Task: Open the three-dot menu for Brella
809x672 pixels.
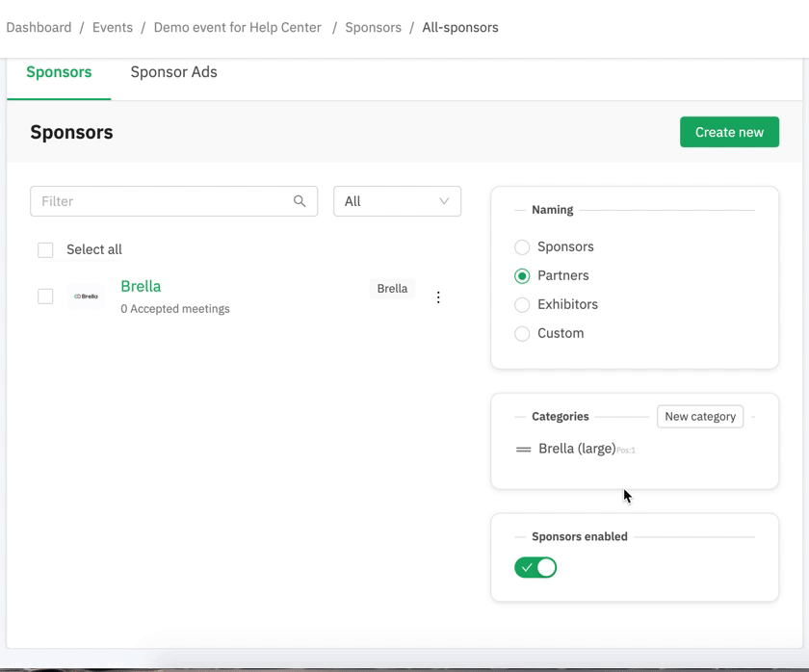Action: pos(438,297)
